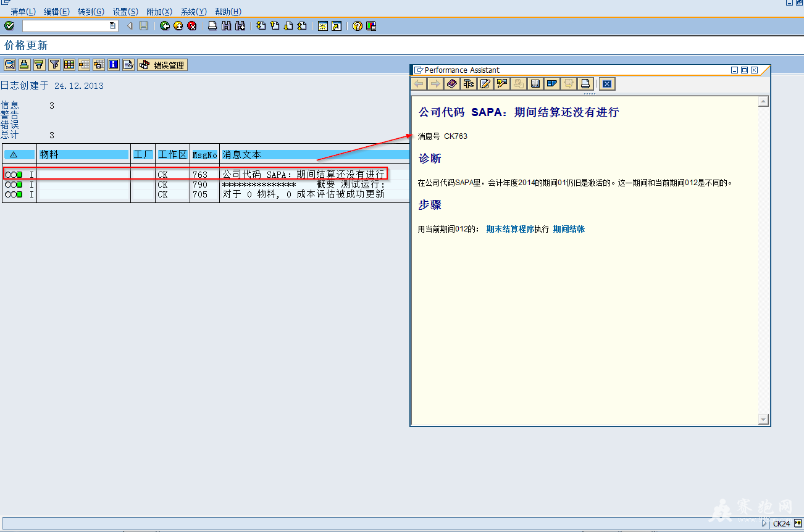Click the Glossary icon in Performance Assistant toolbar

pyautogui.click(x=535, y=84)
